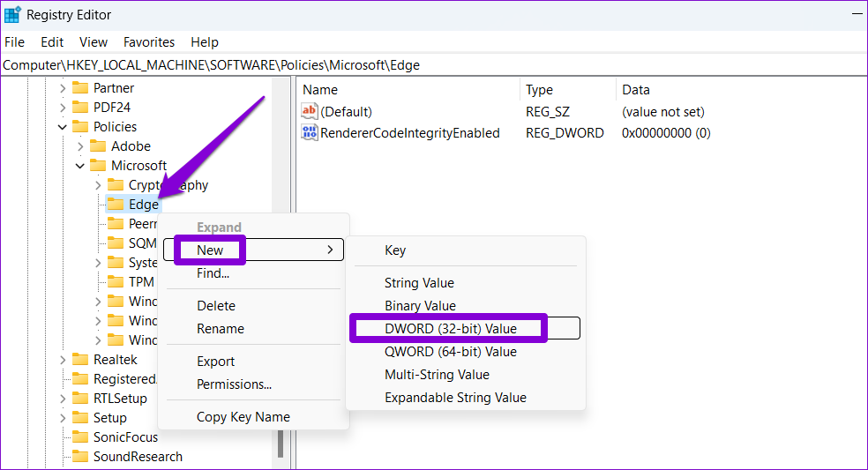This screenshot has height=470, width=868.
Task: Collapse the Policies tree node
Action: [63, 127]
